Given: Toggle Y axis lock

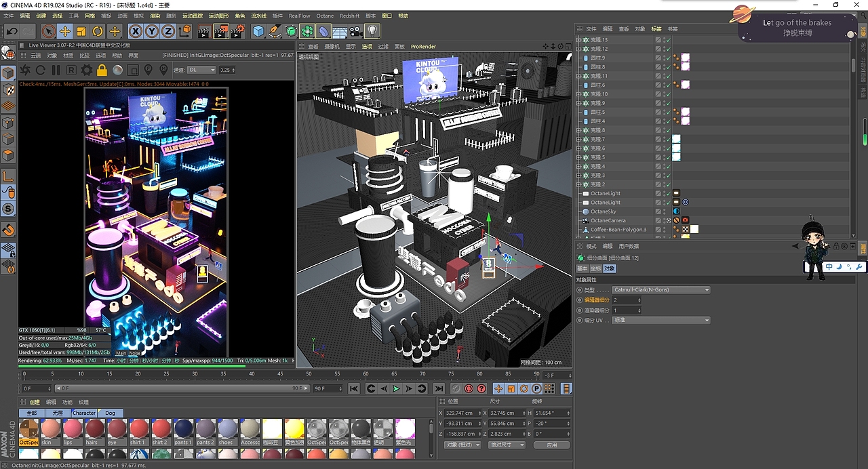Looking at the screenshot, I should pyautogui.click(x=151, y=31).
